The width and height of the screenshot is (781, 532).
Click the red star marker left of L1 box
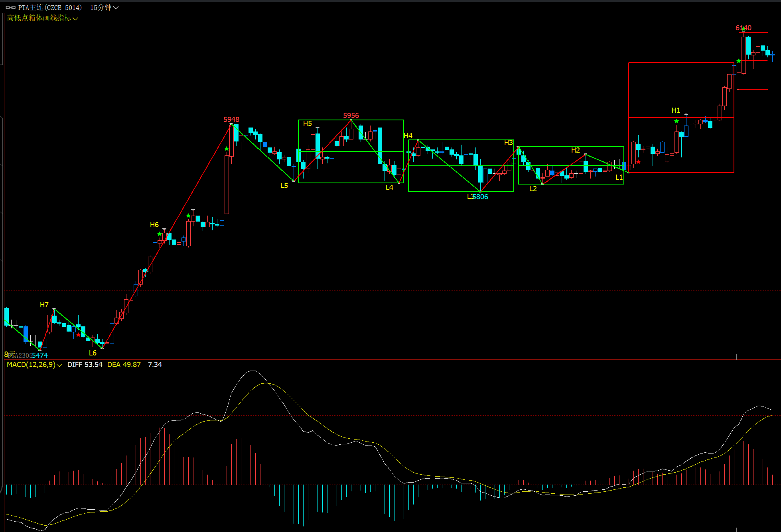point(639,162)
